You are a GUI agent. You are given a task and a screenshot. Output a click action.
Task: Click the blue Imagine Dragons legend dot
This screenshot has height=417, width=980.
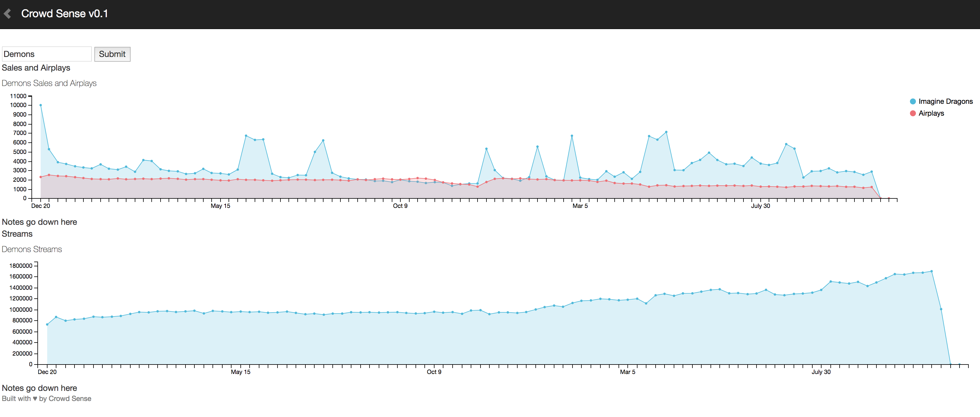(913, 101)
